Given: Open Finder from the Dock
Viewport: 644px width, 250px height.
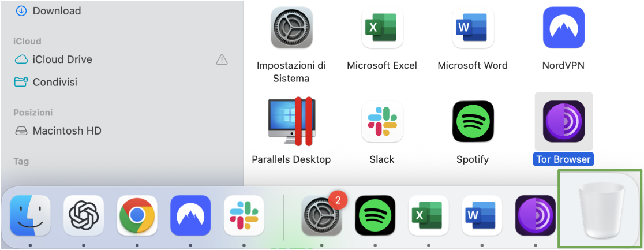Looking at the screenshot, I should tap(30, 215).
